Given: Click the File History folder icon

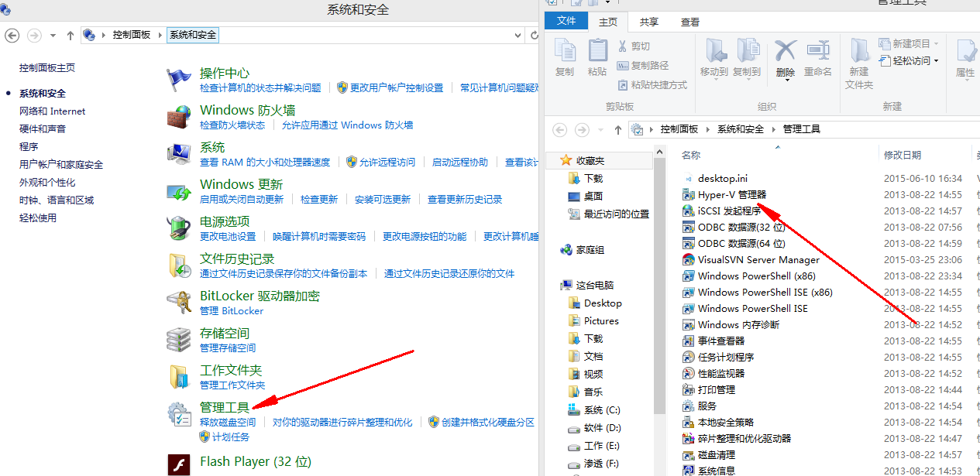Looking at the screenshot, I should [x=179, y=265].
